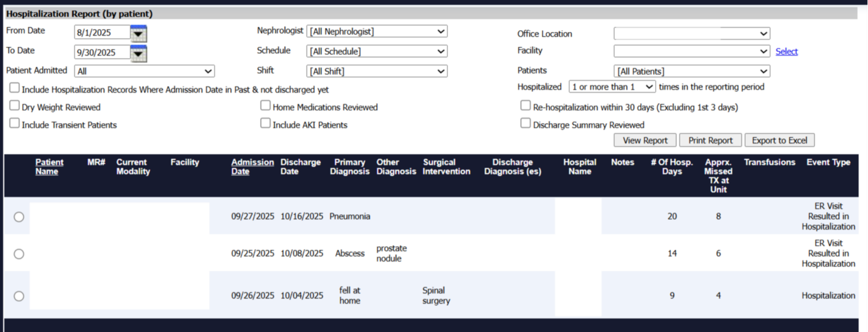Enable Dry Weight Reviewed checkbox
The height and width of the screenshot is (332, 868).
(x=14, y=106)
